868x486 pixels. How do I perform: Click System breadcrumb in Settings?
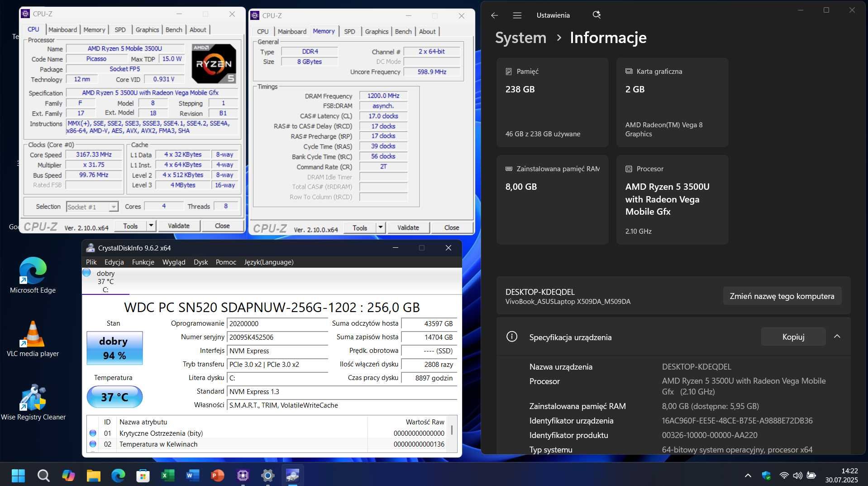[x=520, y=38]
